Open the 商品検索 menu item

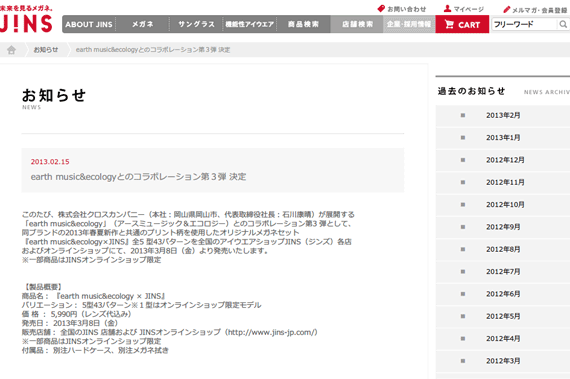[x=303, y=24]
